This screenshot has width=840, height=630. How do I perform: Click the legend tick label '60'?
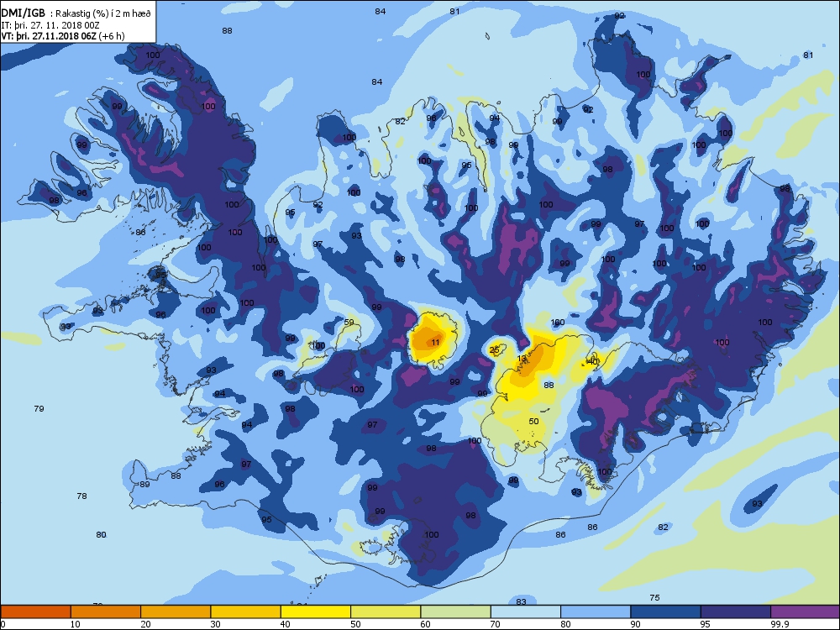tap(425, 624)
